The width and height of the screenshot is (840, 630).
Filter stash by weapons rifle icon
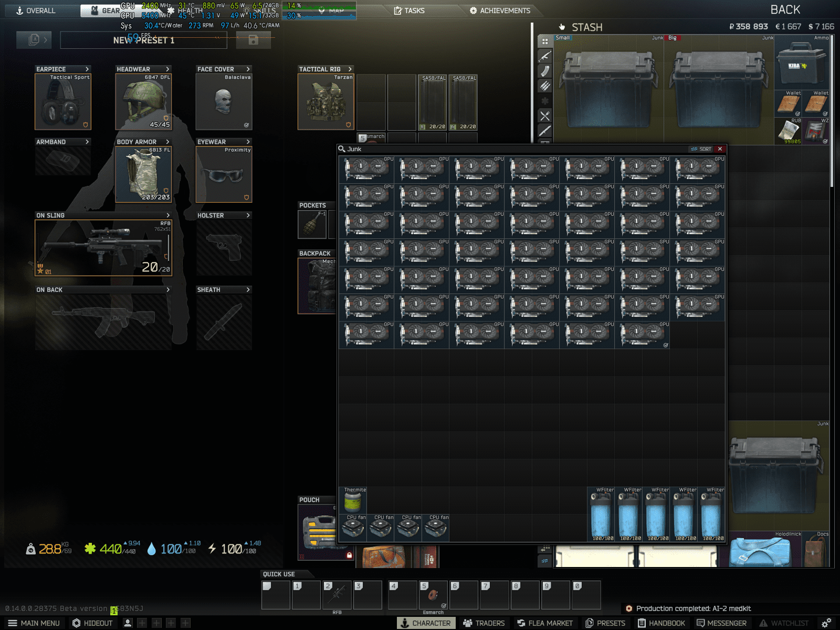pos(545,56)
